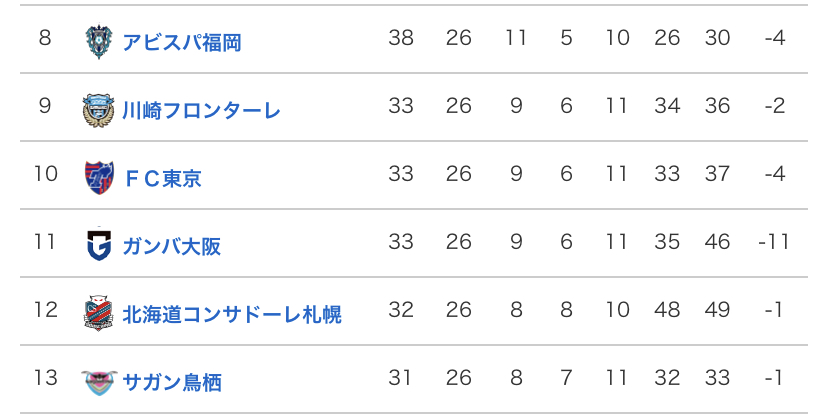
Task: Open the 北海道コンサドーレ札幌 team link
Action: [x=232, y=314]
